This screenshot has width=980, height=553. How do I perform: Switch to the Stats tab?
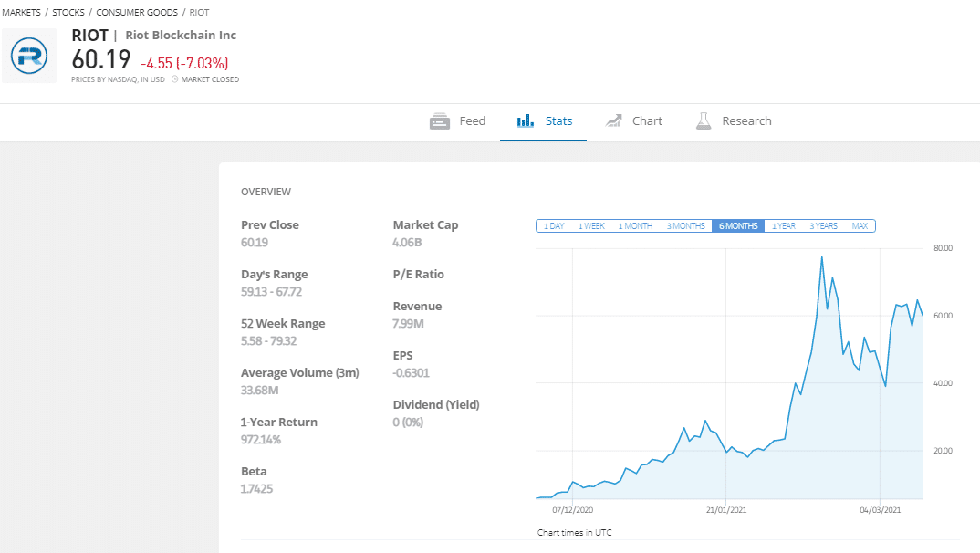[543, 121]
